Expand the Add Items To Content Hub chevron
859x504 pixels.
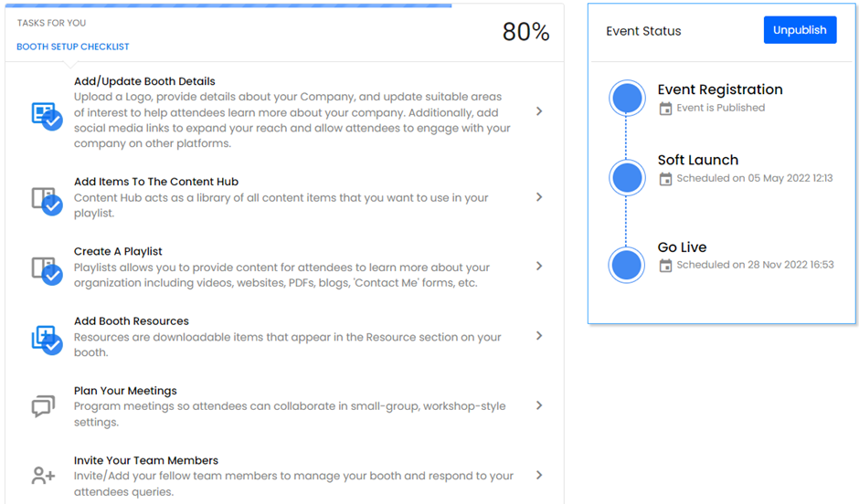[x=539, y=197]
